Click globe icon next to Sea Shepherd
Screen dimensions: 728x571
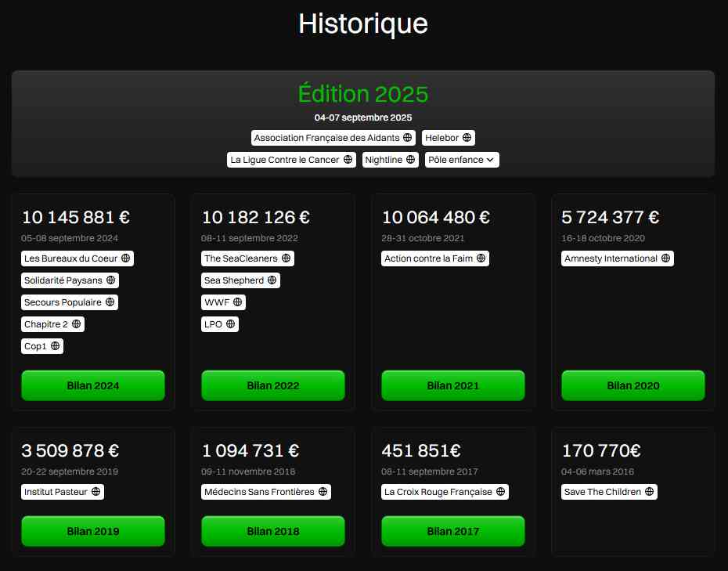pyautogui.click(x=272, y=280)
